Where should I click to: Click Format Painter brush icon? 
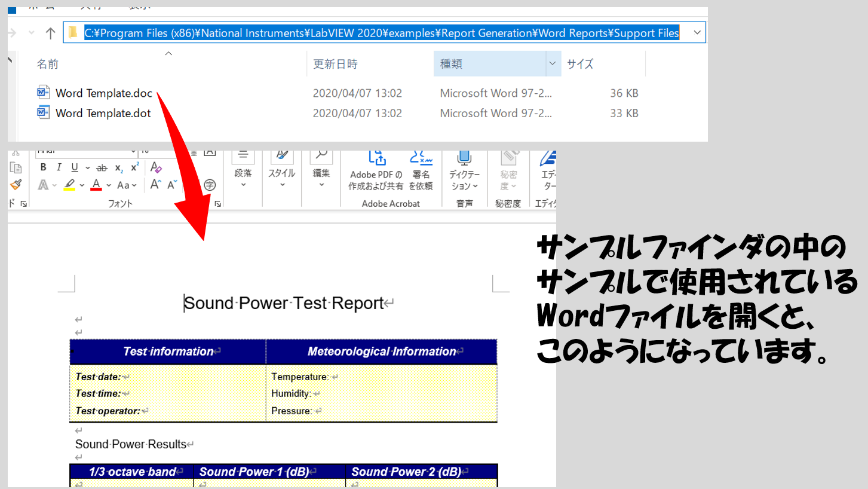[16, 185]
